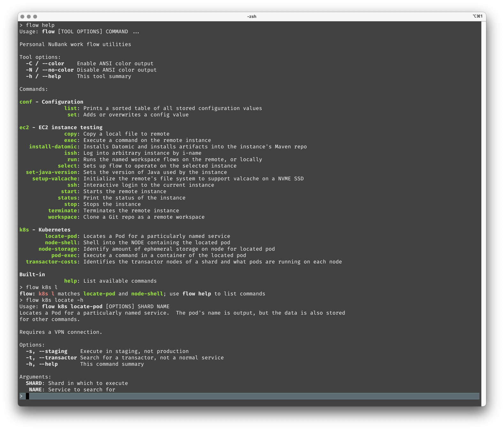This screenshot has height=430, width=504.
Task: Click the '--no-color' option text
Action: [58, 70]
